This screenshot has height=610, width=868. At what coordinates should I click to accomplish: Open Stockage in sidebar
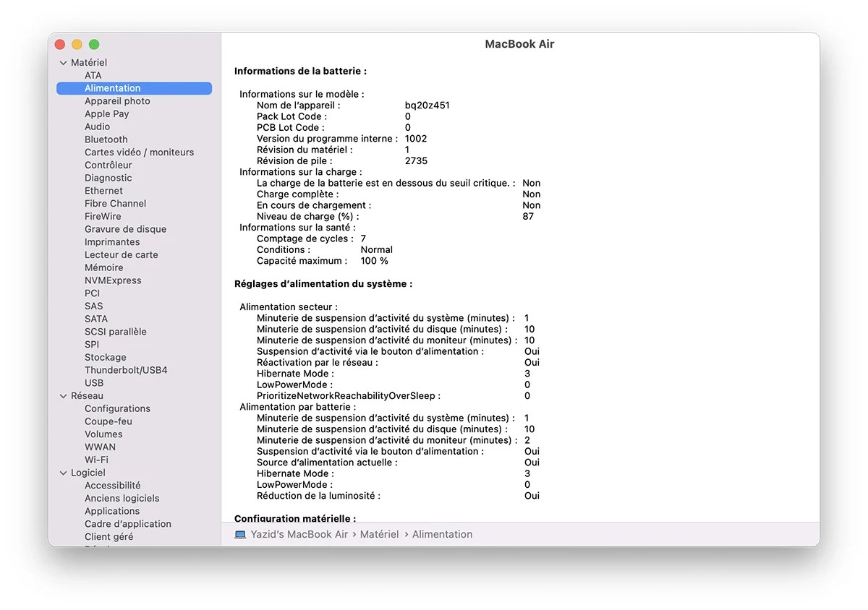pos(106,358)
